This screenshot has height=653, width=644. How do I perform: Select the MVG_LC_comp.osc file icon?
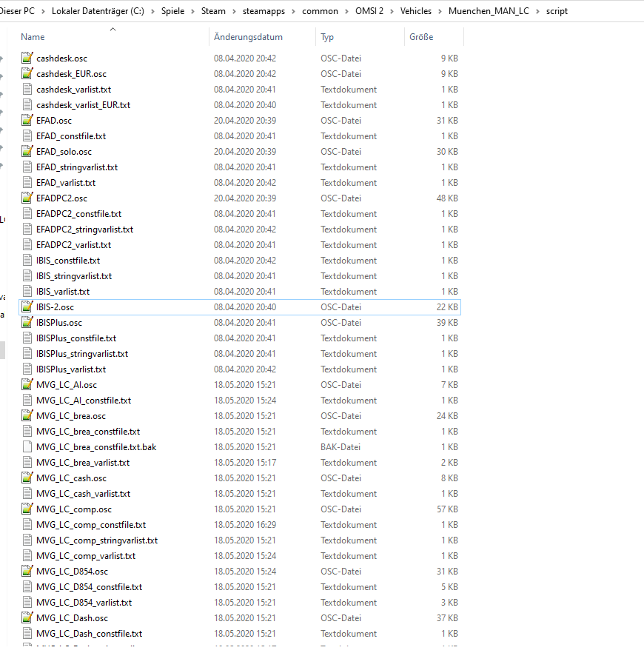pyautogui.click(x=27, y=509)
